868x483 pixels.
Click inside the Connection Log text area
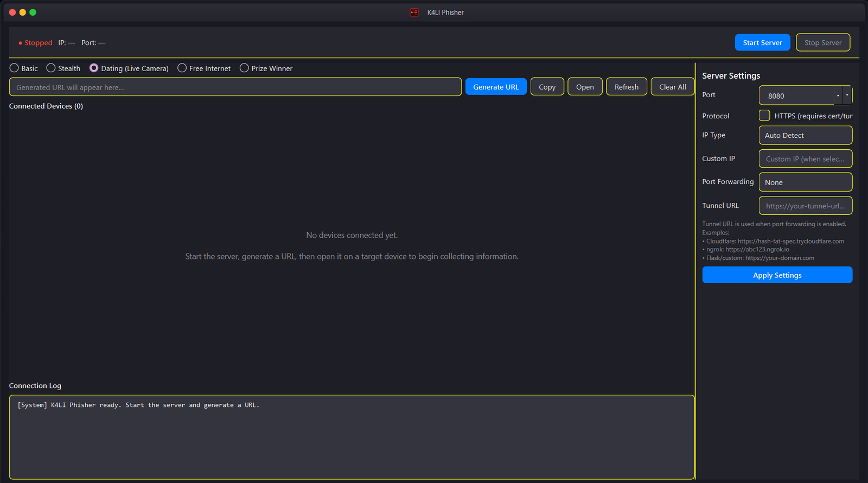click(352, 437)
